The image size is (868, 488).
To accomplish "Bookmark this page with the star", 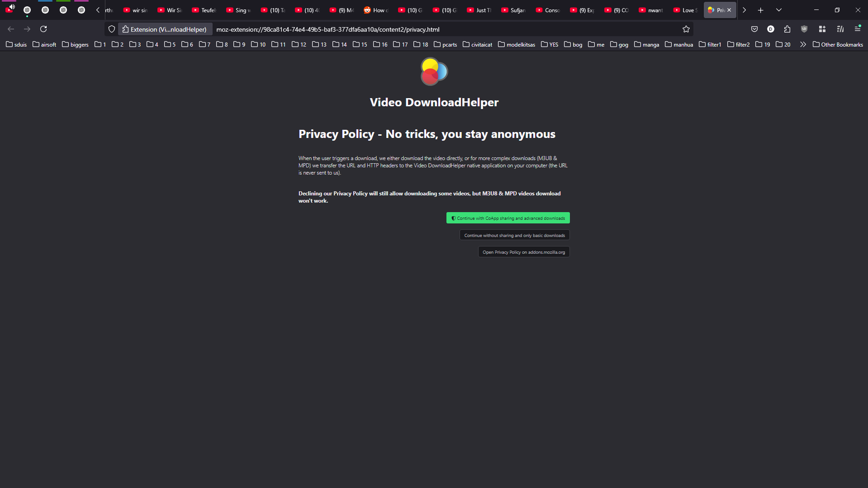I will point(686,29).
